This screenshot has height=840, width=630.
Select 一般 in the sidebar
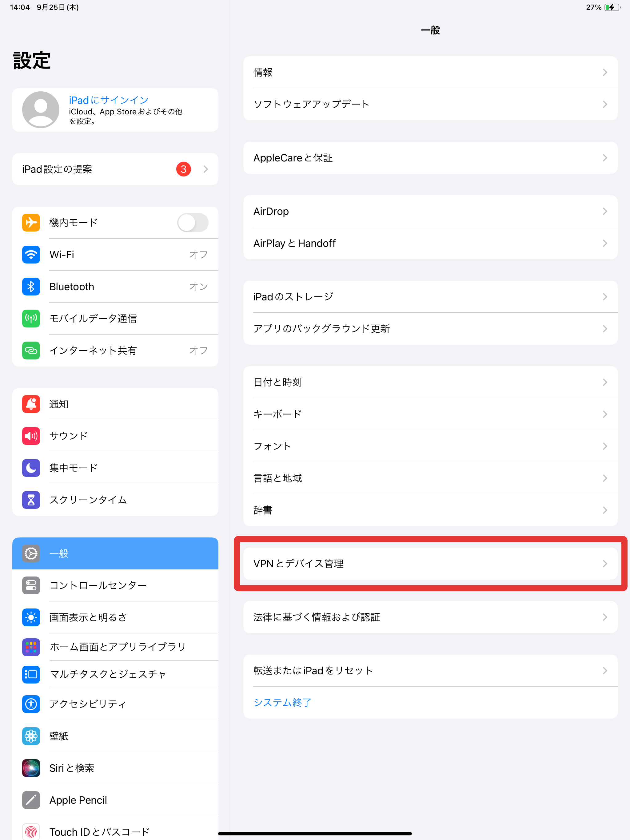(x=115, y=553)
